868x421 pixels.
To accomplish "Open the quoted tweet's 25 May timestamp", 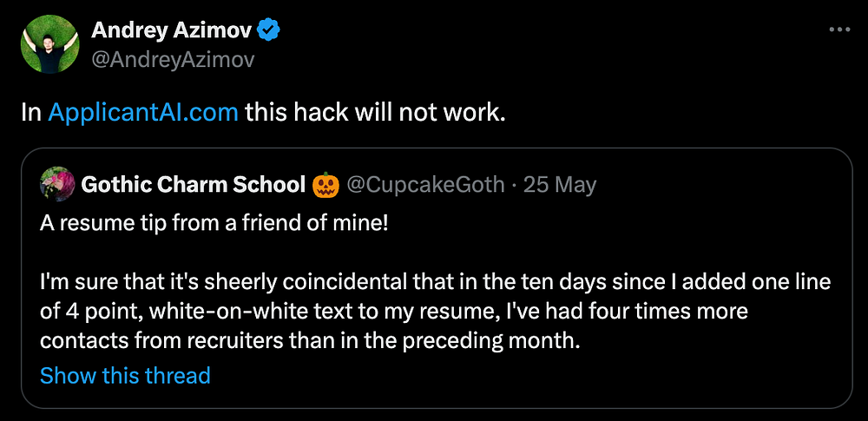I will click(x=560, y=185).
